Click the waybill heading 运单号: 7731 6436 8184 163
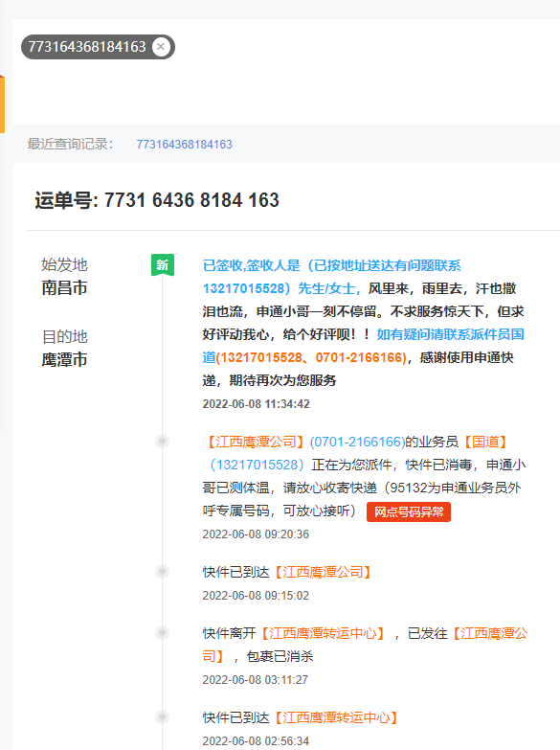 click(157, 200)
